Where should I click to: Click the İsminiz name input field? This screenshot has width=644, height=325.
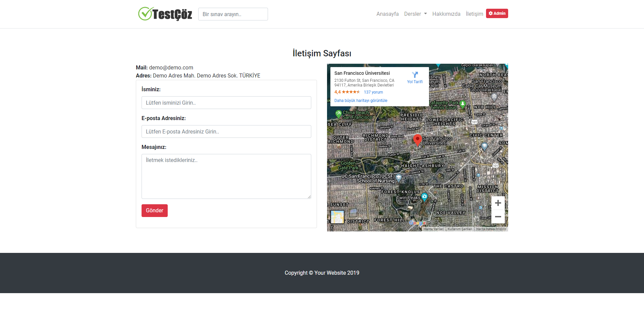226,103
